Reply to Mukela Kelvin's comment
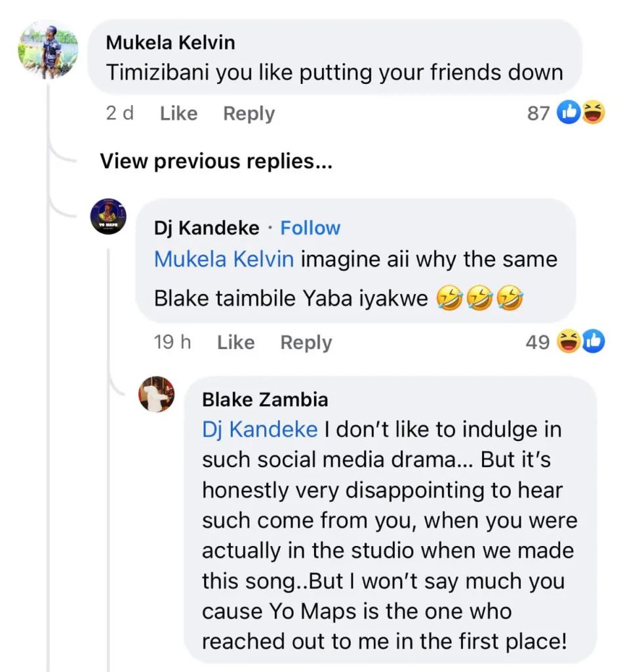The width and height of the screenshot is (623, 672). [249, 114]
